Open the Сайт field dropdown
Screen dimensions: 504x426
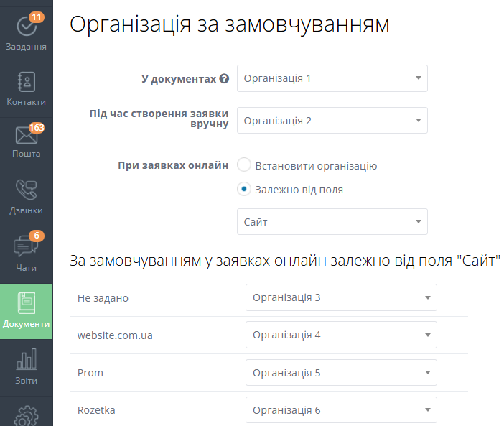click(332, 222)
